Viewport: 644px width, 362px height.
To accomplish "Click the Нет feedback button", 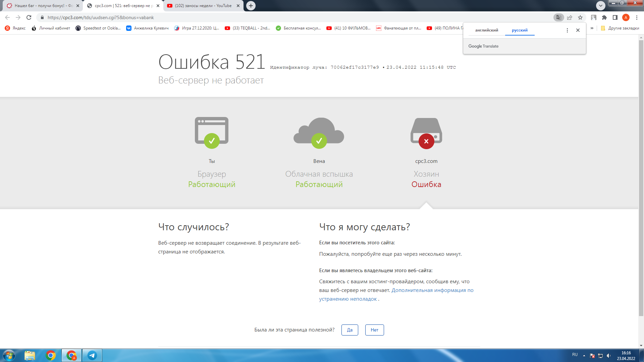I will [374, 330].
